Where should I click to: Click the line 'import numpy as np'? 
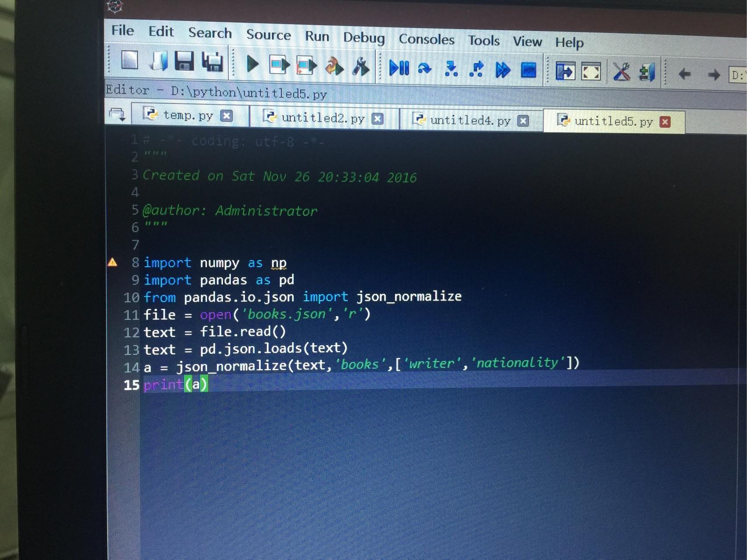[215, 262]
